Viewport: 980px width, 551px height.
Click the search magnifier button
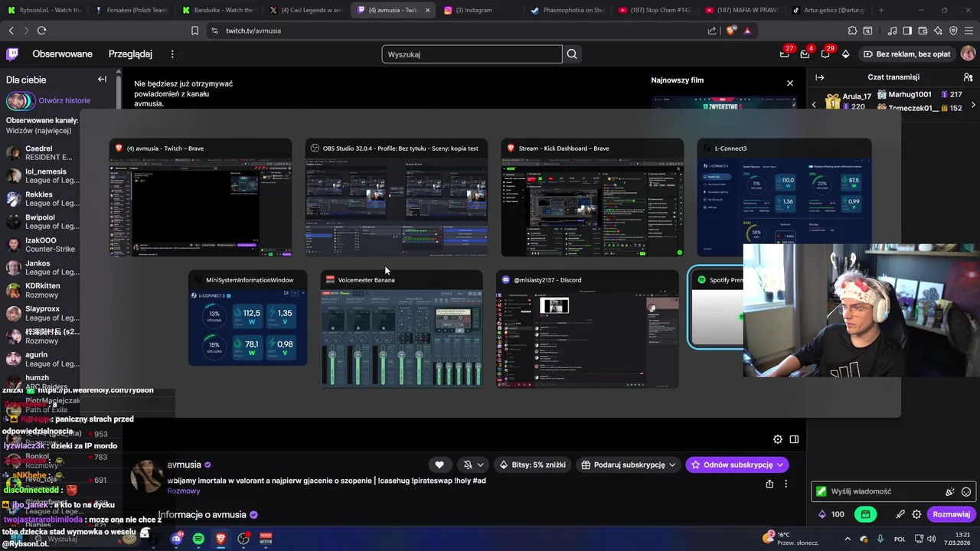pos(572,54)
